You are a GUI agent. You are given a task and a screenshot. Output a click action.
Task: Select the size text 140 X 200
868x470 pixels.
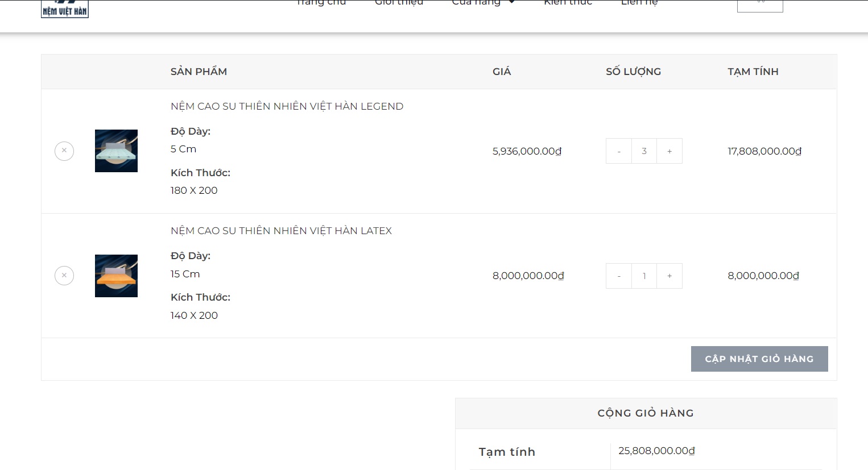tap(194, 315)
